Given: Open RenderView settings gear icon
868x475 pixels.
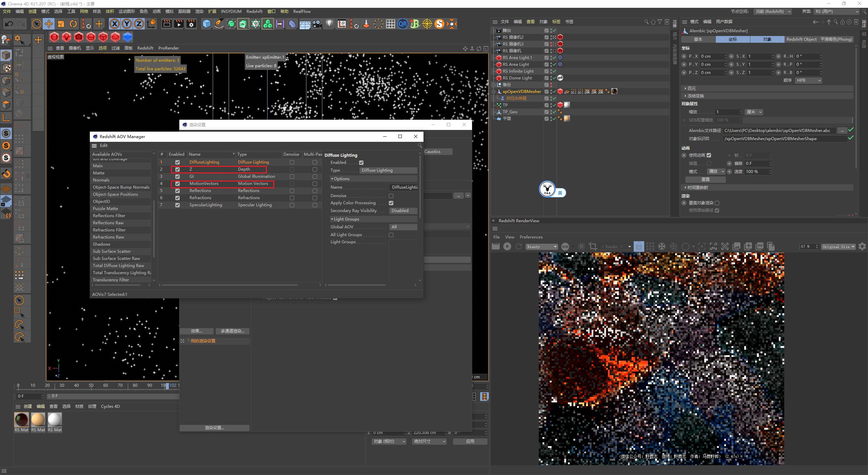Looking at the screenshot, I should 862,247.
